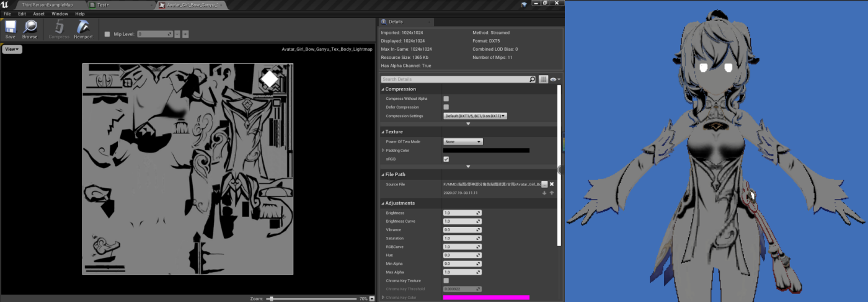Click the RGBCurve value field

463,247
